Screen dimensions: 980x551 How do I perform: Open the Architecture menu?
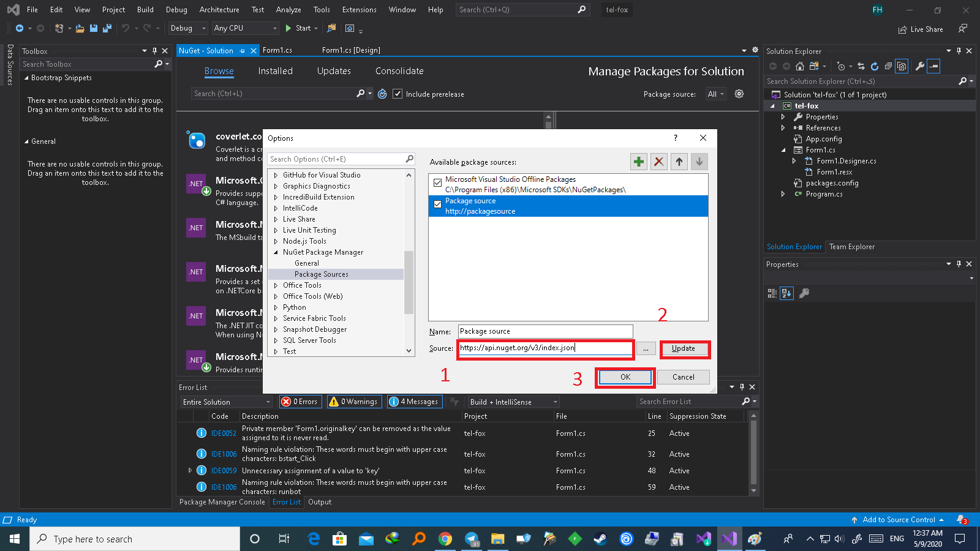[219, 10]
